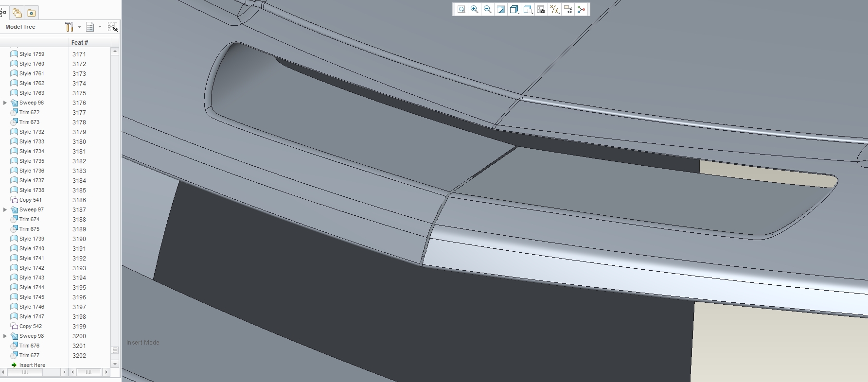Screen dimensions: 868x382
Task: Open the Saved Orientations list
Action: (528, 9)
